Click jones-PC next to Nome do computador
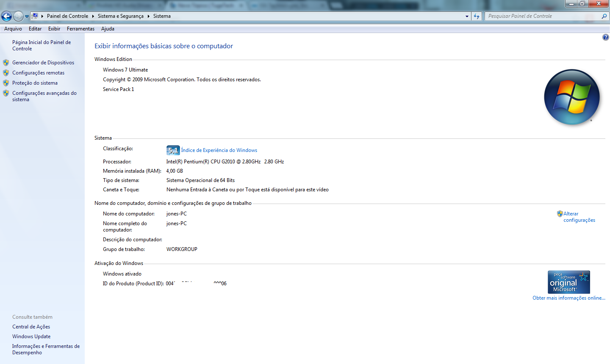 pyautogui.click(x=177, y=214)
